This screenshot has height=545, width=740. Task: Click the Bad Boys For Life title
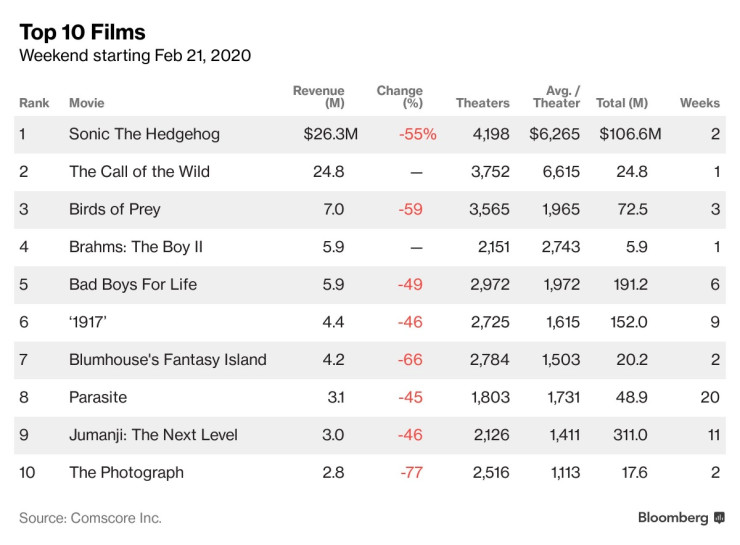(132, 284)
